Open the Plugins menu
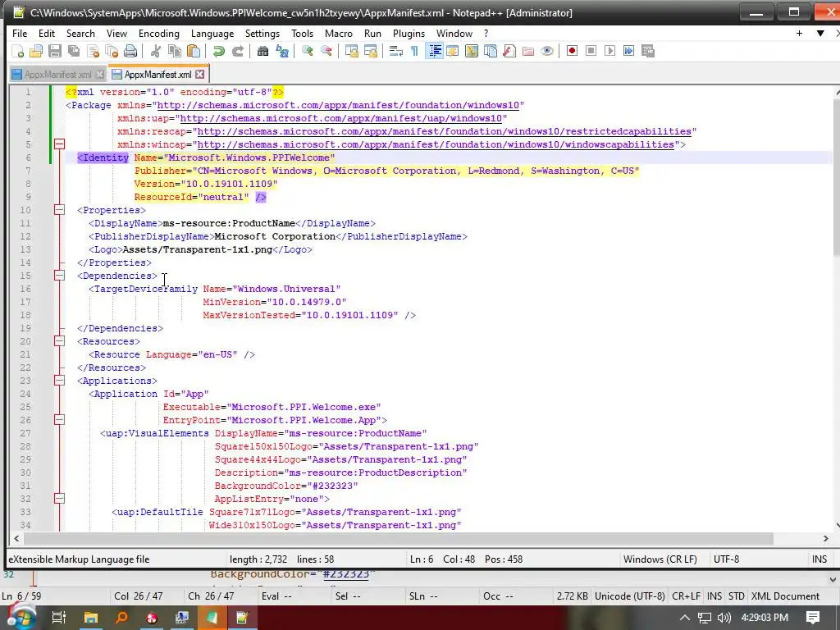 409,33
